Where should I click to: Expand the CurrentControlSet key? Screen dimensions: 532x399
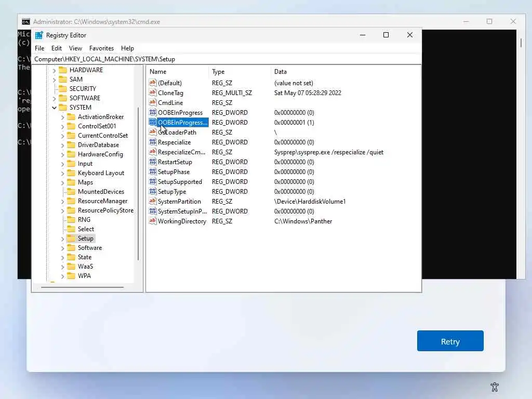tap(62, 136)
